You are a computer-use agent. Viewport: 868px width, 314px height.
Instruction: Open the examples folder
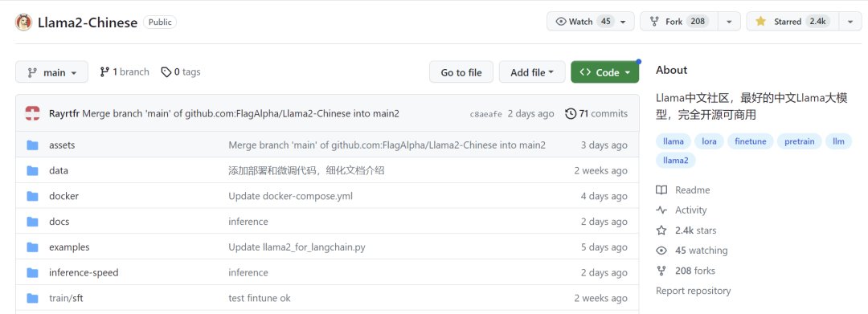(69, 247)
